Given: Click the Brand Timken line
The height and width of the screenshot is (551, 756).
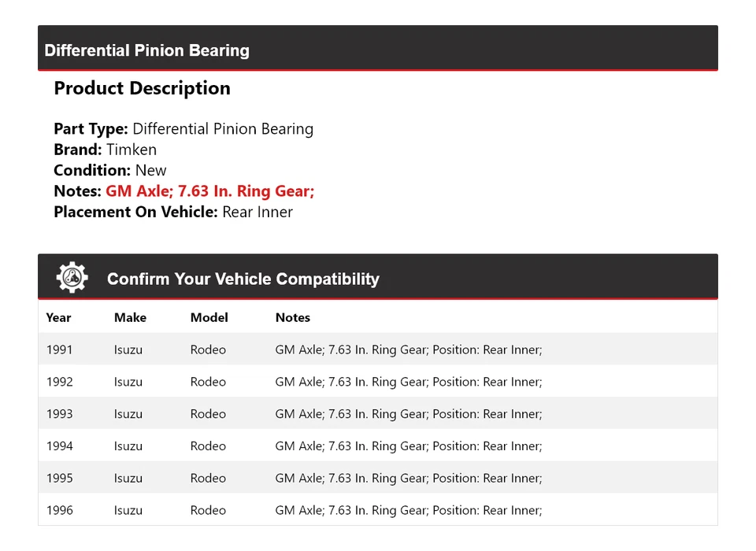Looking at the screenshot, I should tap(105, 150).
